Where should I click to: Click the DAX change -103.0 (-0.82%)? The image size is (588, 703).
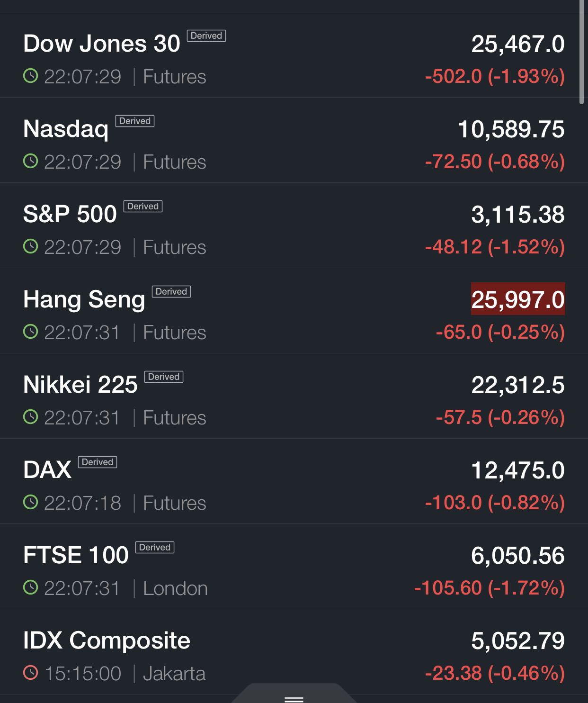point(495,503)
